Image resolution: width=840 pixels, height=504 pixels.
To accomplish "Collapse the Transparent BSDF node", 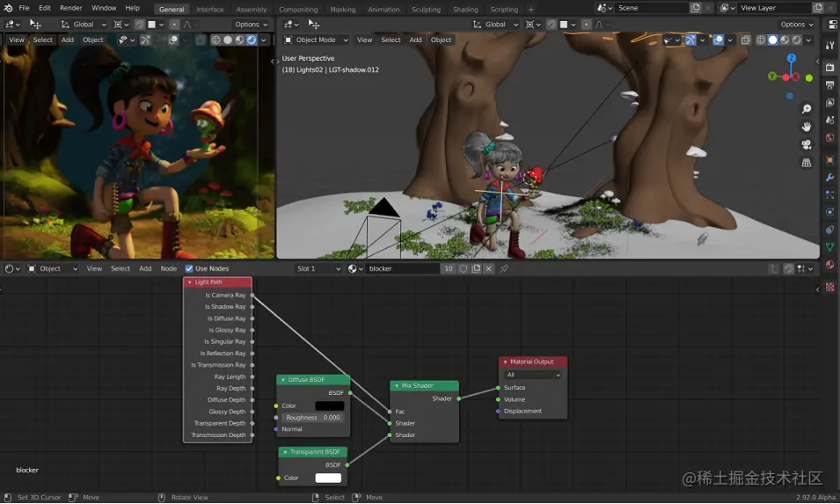I will (x=285, y=453).
